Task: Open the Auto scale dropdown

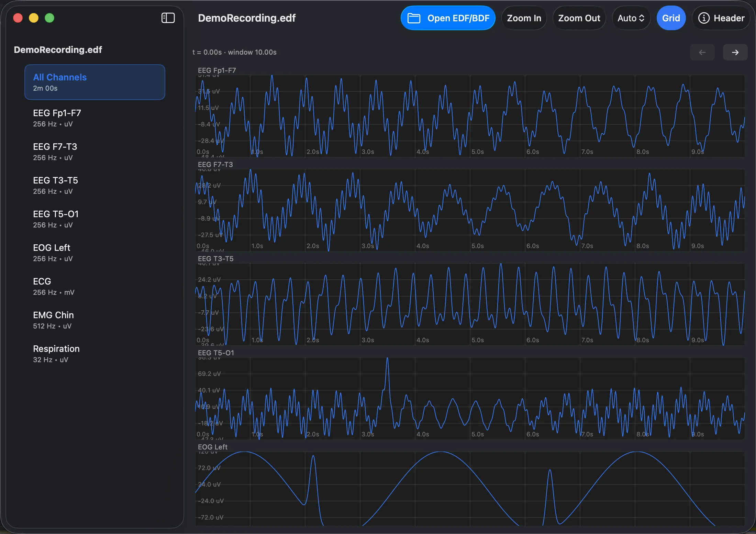Action: (x=631, y=18)
